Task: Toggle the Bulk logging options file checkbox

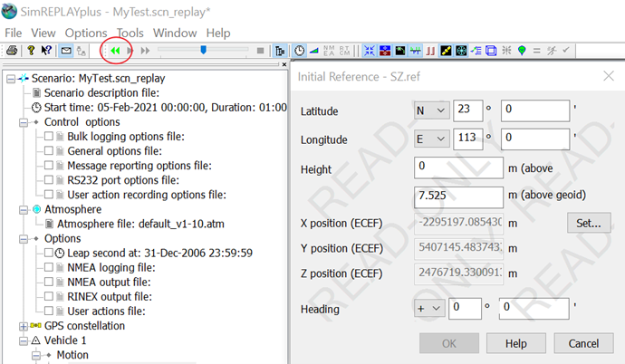Action: tap(49, 137)
